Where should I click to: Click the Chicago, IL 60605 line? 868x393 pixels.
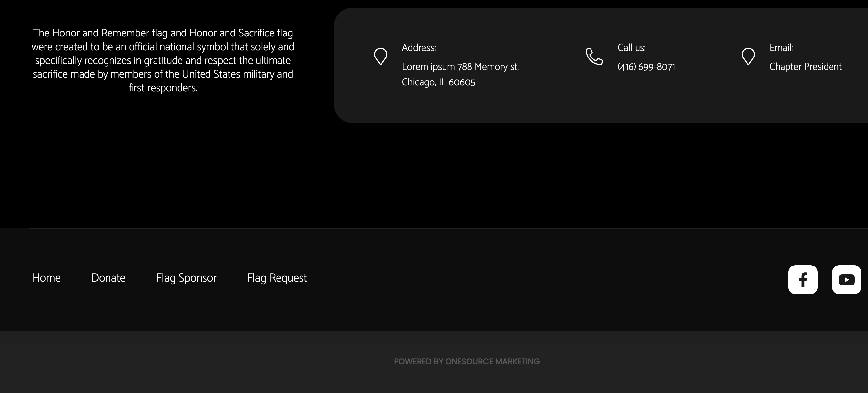coord(438,82)
